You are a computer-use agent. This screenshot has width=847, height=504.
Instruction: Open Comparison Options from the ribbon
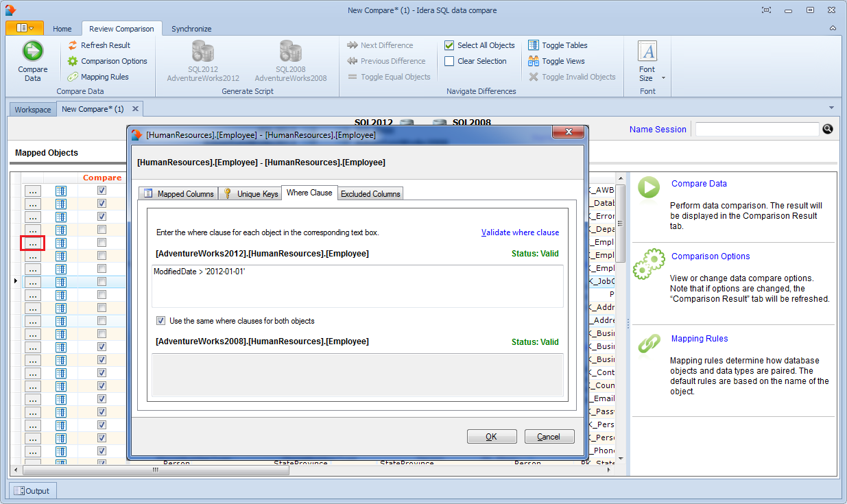[x=107, y=61]
